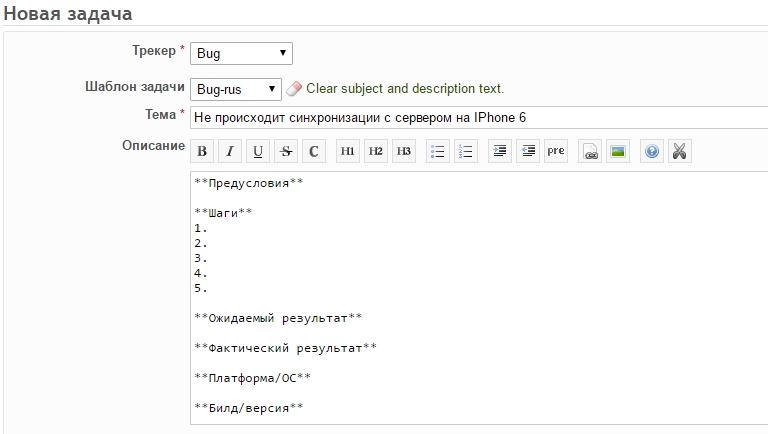Insert preformatted text with pre button
The width and height of the screenshot is (768, 434).
coord(556,151)
